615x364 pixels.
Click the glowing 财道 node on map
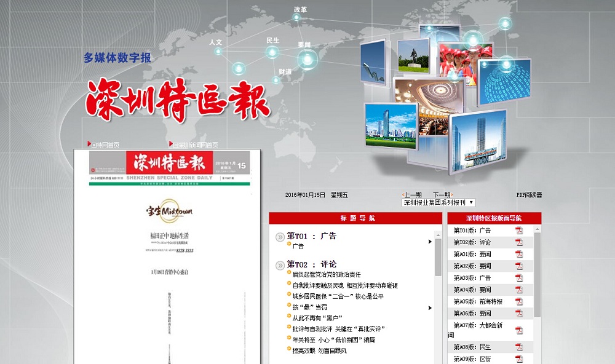[x=276, y=80]
